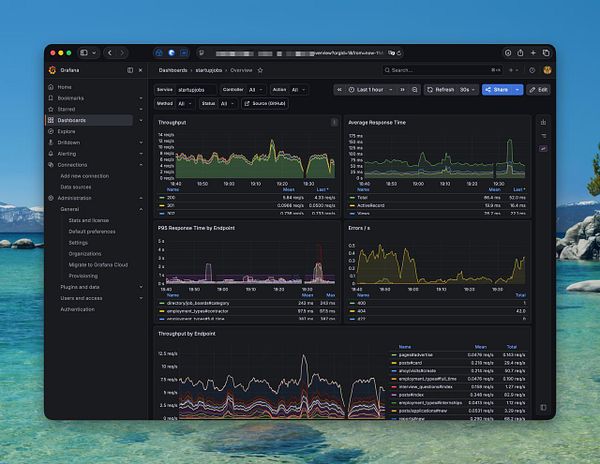Screen dimensions: 600x464
Task: Open Data sources page
Action: pos(76,187)
